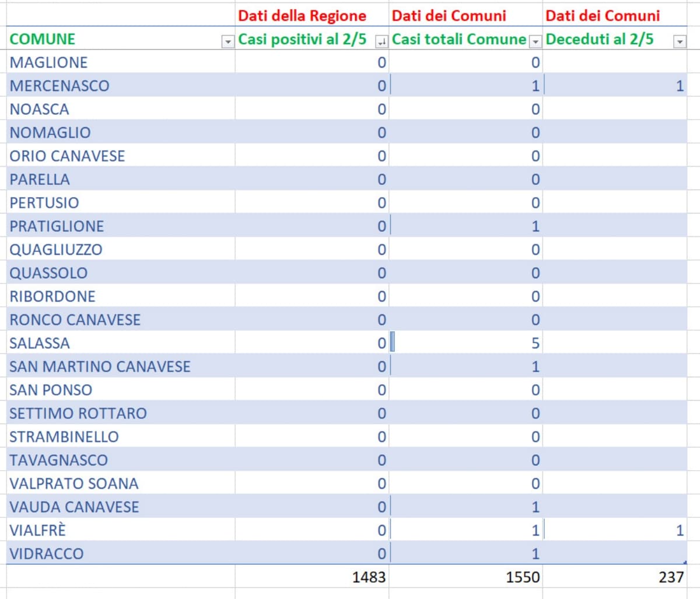Open the Deceduti al 2/5 filter dropdown
The height and width of the screenshot is (599, 700).
coord(679,41)
